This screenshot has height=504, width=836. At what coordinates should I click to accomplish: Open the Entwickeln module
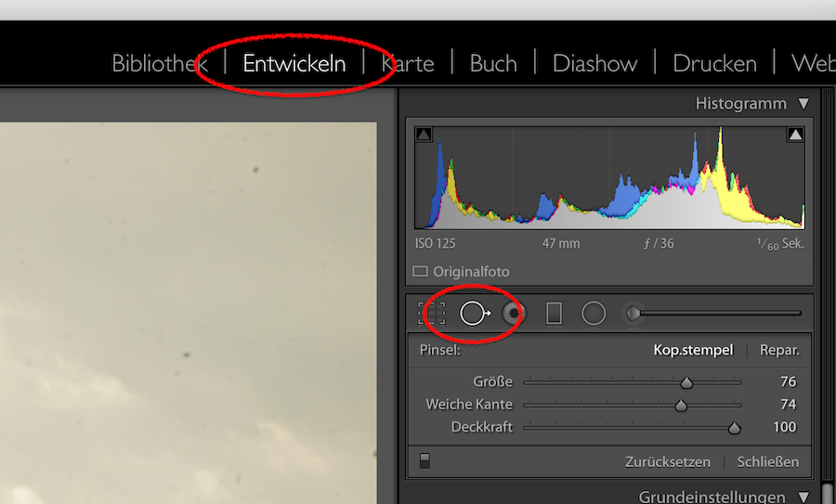pyautogui.click(x=294, y=63)
